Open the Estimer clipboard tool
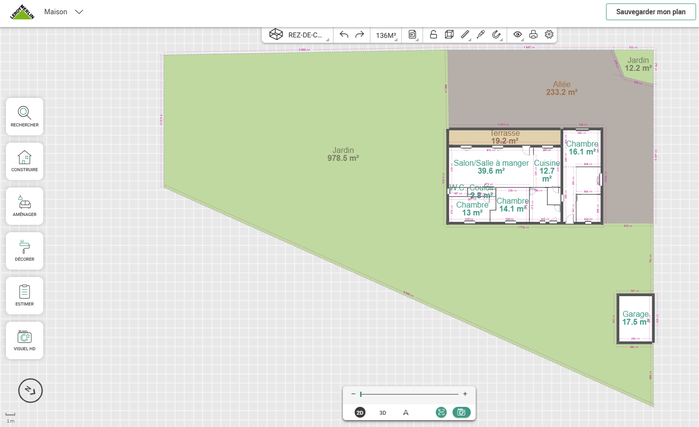 (24, 295)
